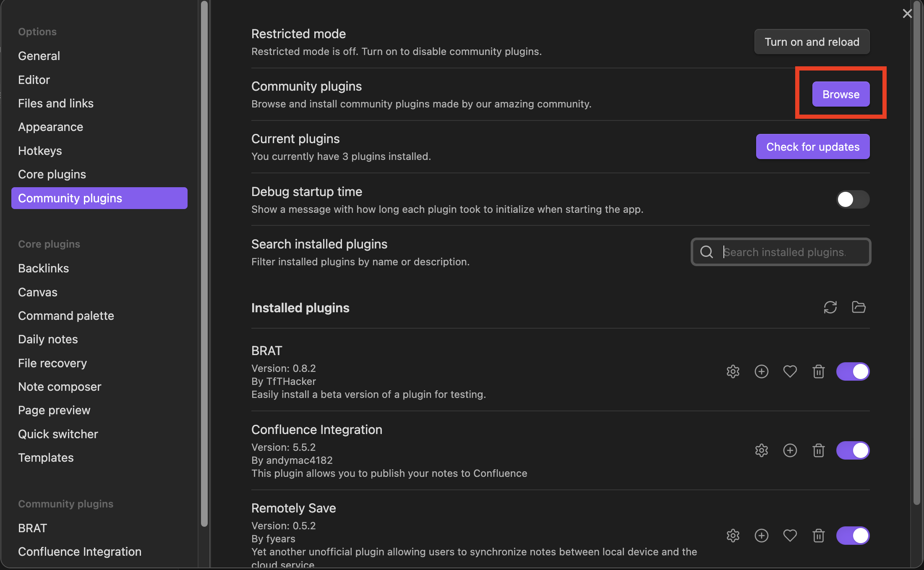Switch to Hotkeys settings tab
Screen dimensions: 924x570
40,151
